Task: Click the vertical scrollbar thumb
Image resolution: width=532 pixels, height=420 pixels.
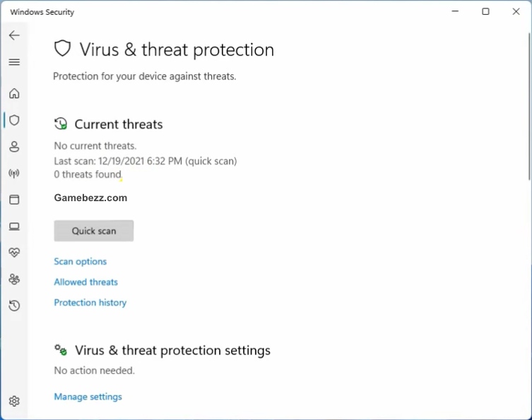Action: [529, 107]
